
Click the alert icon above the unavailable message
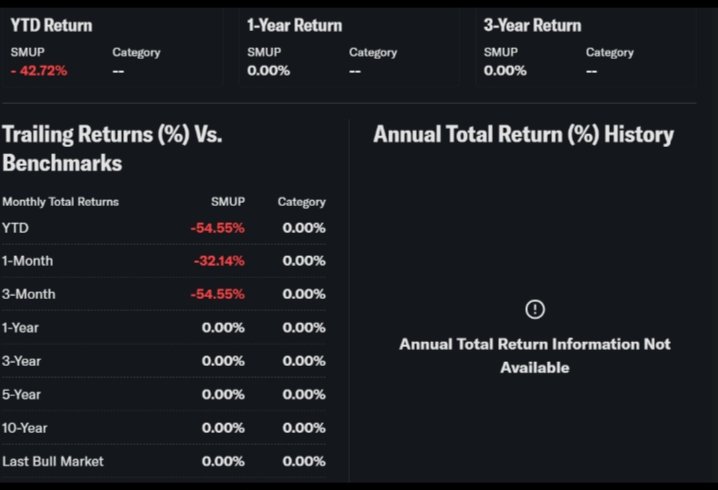pos(535,309)
